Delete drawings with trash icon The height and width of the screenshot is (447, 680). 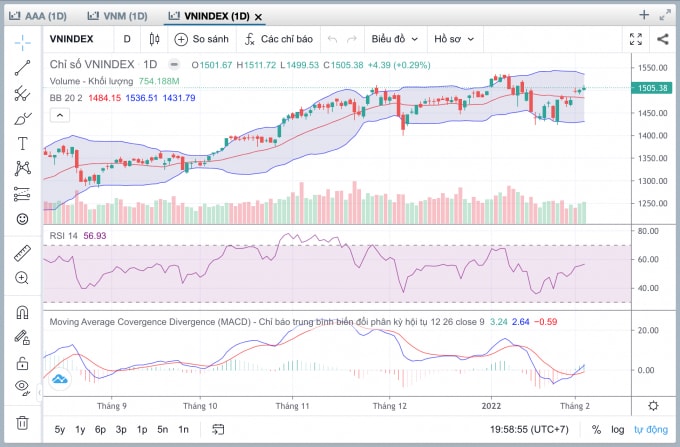[x=23, y=422]
